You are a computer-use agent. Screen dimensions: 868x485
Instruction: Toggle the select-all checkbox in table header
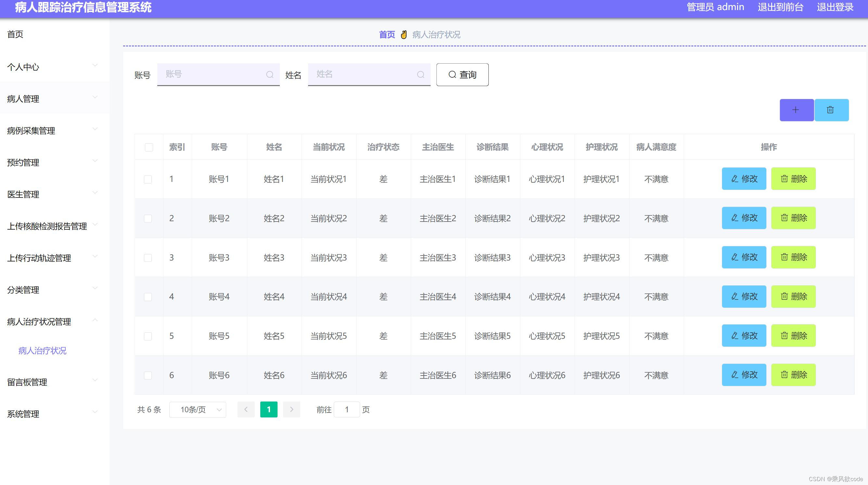pyautogui.click(x=149, y=147)
